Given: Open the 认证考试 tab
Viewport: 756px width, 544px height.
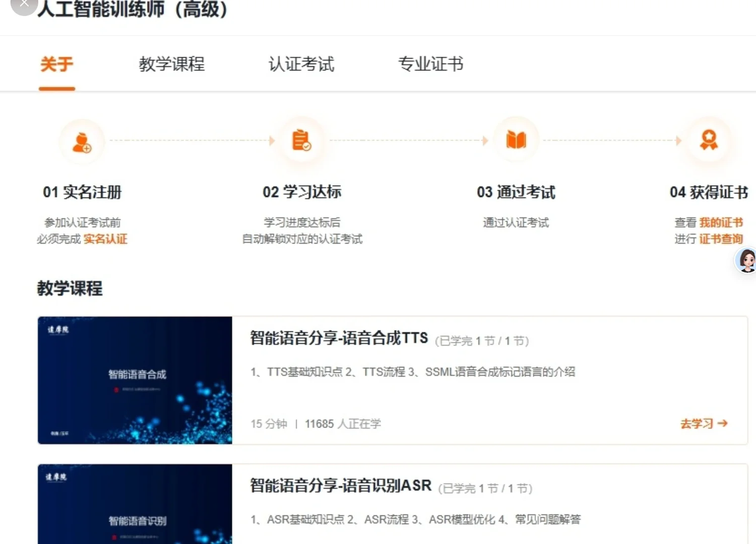Looking at the screenshot, I should 301,64.
